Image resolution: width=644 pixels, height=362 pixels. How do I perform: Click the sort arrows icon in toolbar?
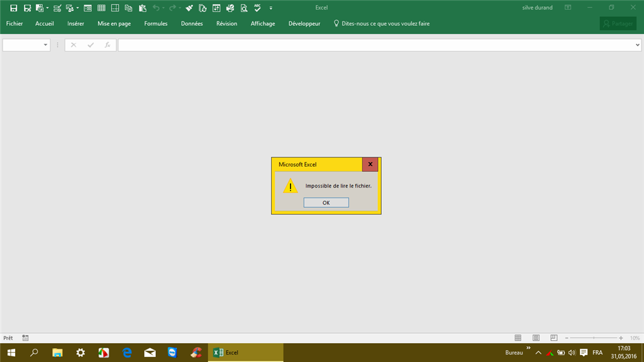tap(216, 8)
